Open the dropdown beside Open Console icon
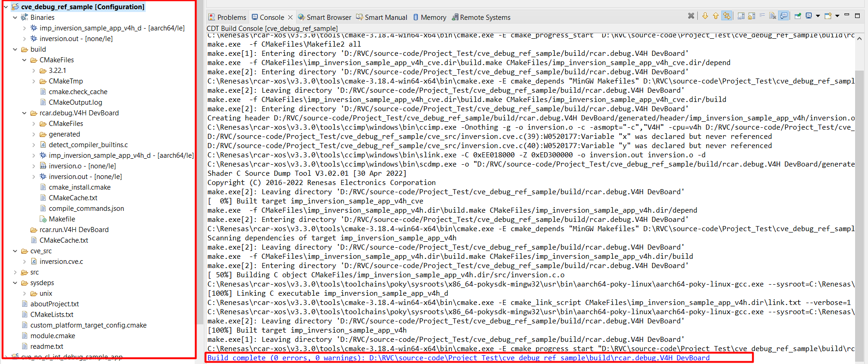Image resolution: width=868 pixels, height=364 pixels. [x=837, y=16]
